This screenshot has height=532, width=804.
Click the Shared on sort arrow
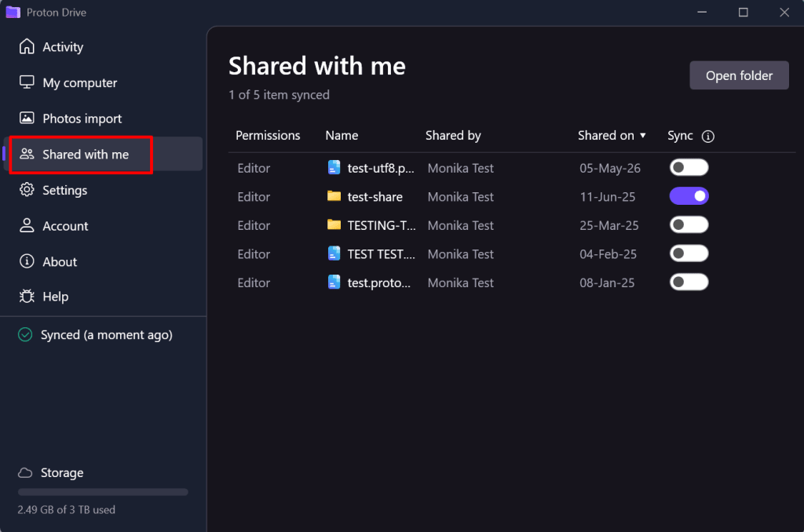642,135
